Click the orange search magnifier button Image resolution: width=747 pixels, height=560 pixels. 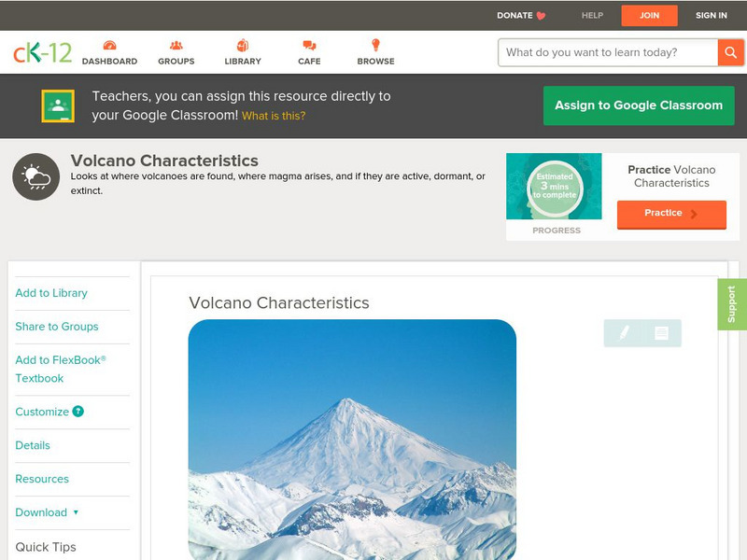730,52
